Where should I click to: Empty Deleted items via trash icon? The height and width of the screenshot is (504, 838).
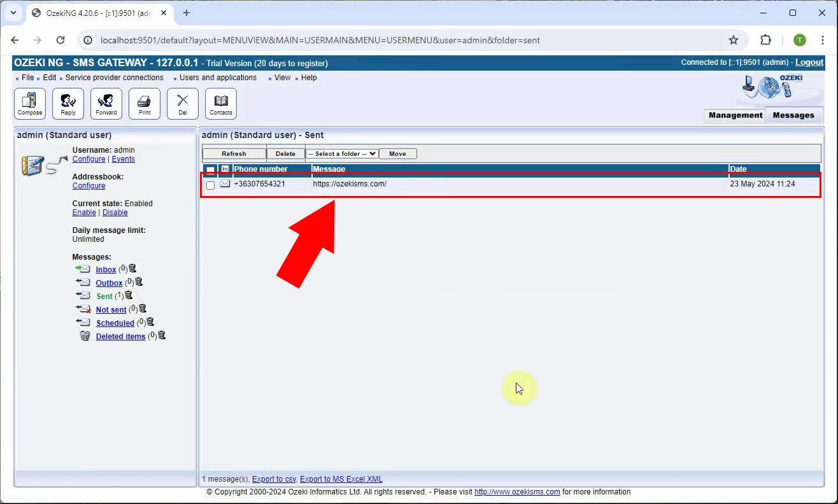point(162,335)
